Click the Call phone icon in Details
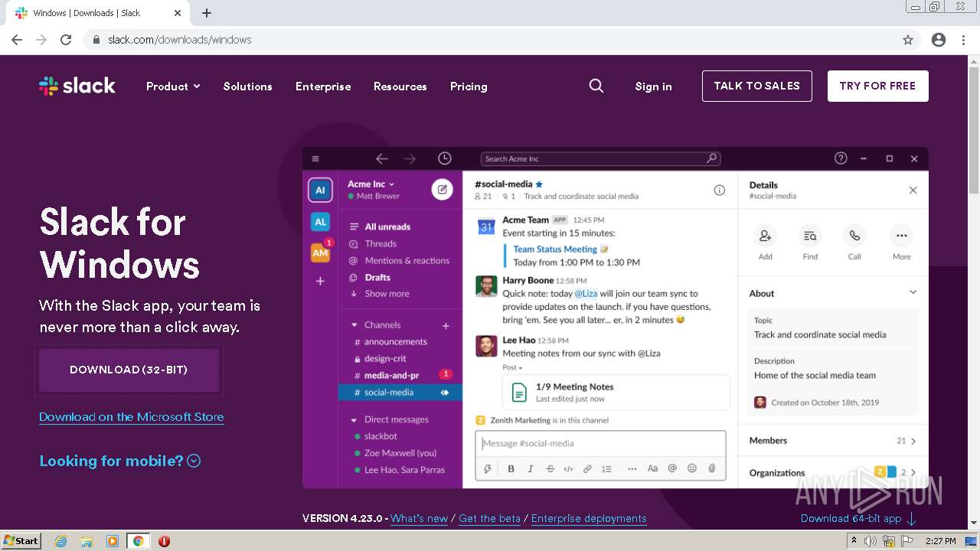980x551 pixels. pyautogui.click(x=854, y=236)
